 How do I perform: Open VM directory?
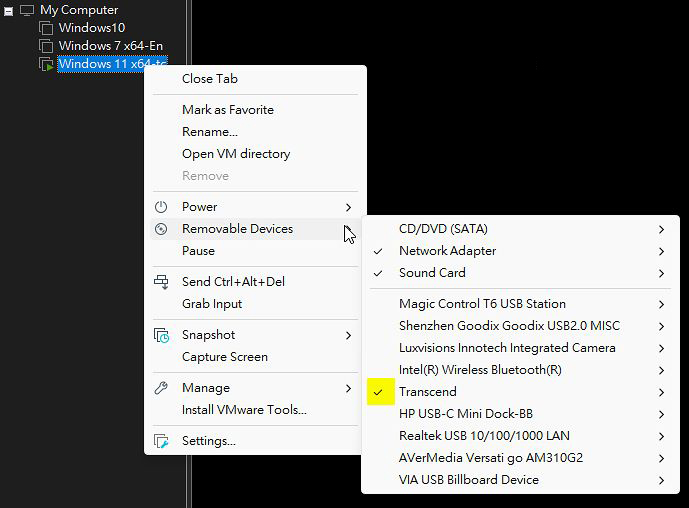pyautogui.click(x=236, y=154)
